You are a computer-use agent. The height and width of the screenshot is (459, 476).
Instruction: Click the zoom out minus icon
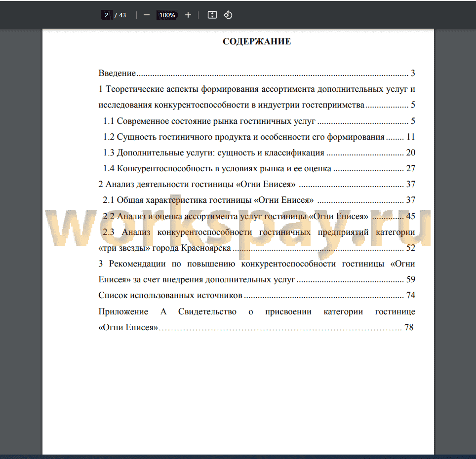pyautogui.click(x=146, y=15)
